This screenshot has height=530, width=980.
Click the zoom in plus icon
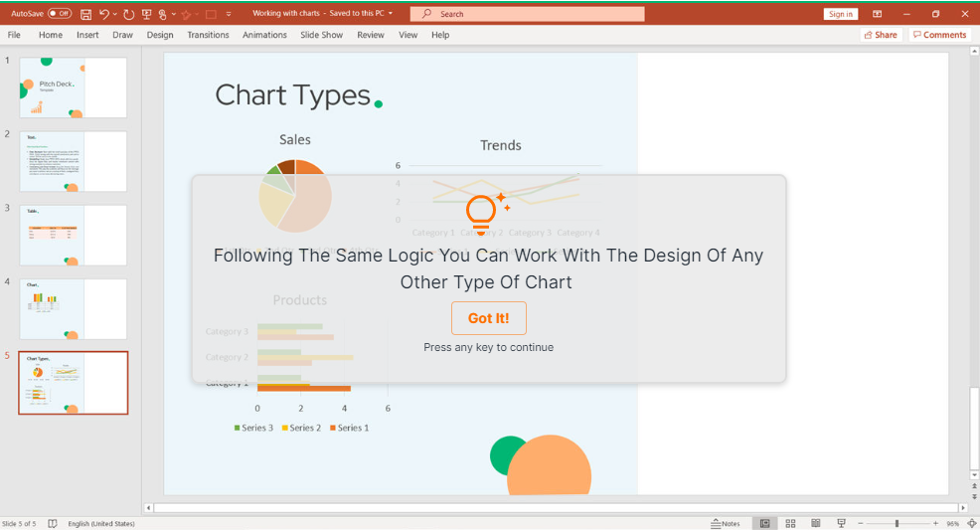coord(935,523)
